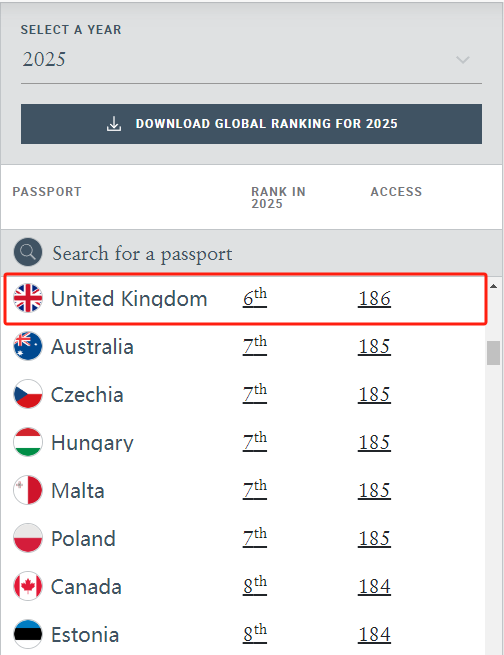
Task: Sort by the Rank in 2025 column header
Action: pyautogui.click(x=279, y=198)
